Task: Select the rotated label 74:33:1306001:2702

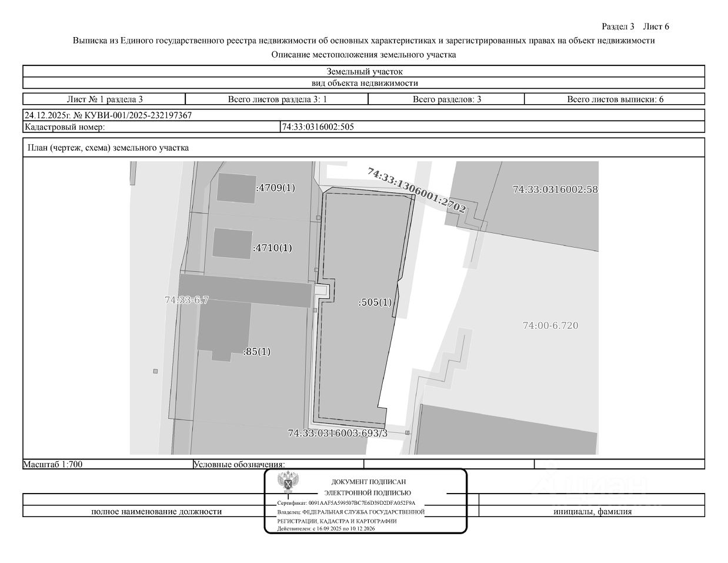Action: [416, 190]
